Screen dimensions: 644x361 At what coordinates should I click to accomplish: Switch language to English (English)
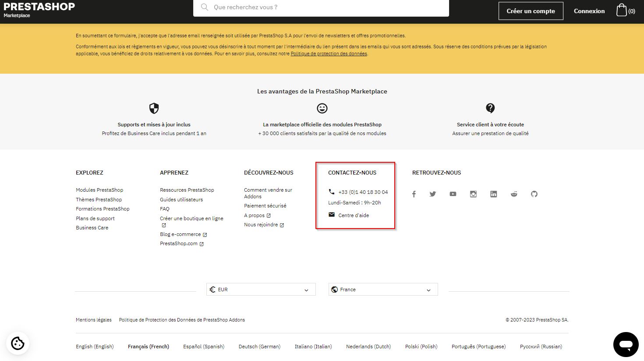(95, 347)
